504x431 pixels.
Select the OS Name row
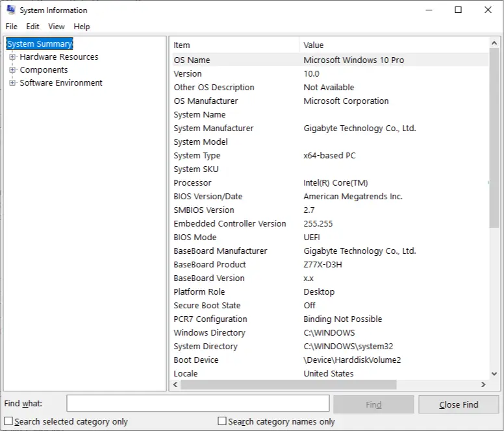[x=329, y=60]
